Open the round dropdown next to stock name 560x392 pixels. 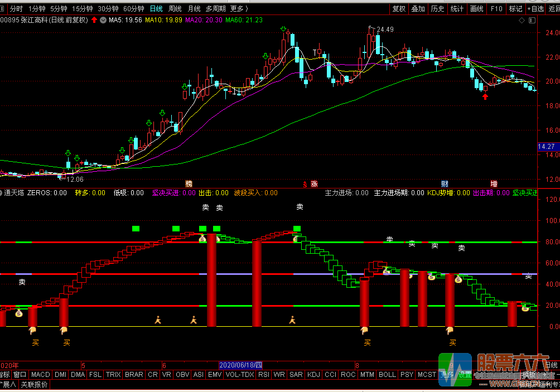[103, 20]
